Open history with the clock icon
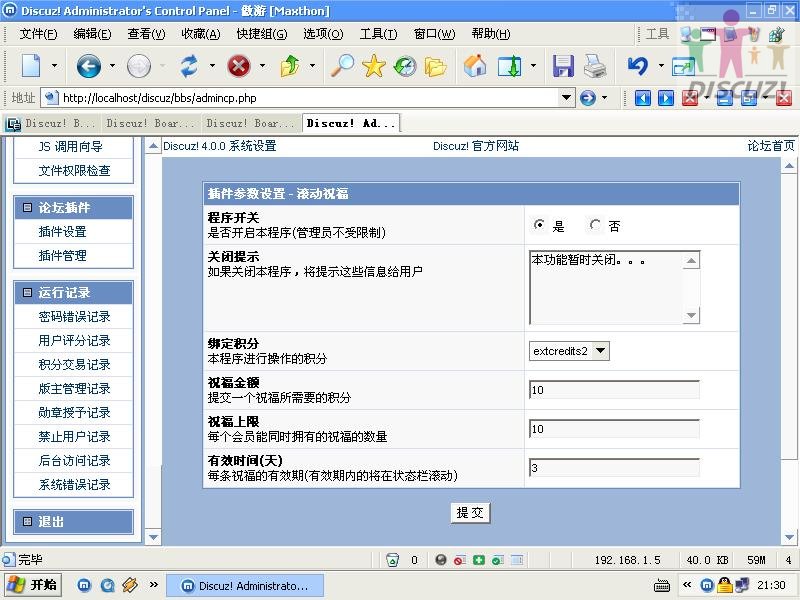 click(x=405, y=67)
